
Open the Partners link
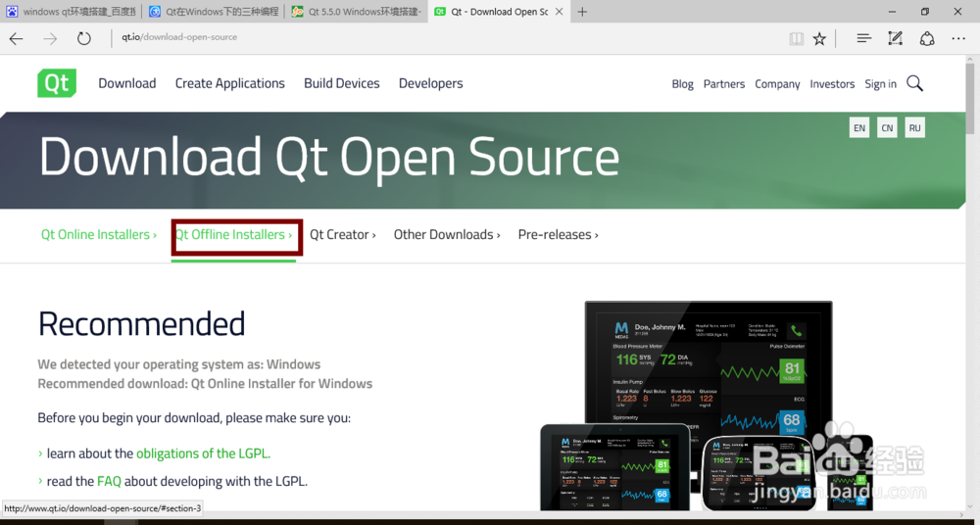[x=724, y=84]
